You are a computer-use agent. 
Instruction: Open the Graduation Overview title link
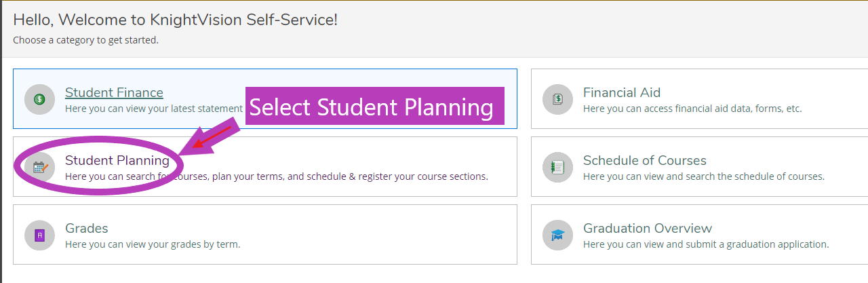pyautogui.click(x=648, y=228)
